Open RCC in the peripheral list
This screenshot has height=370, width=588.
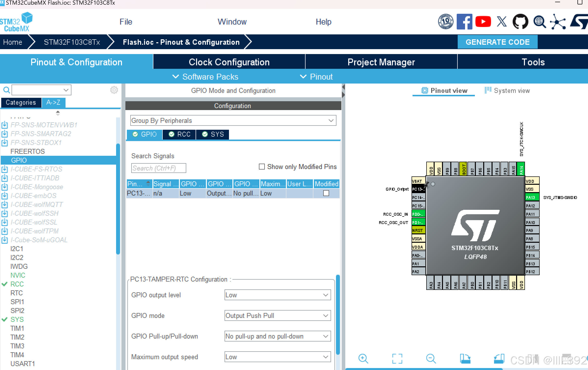click(17, 284)
